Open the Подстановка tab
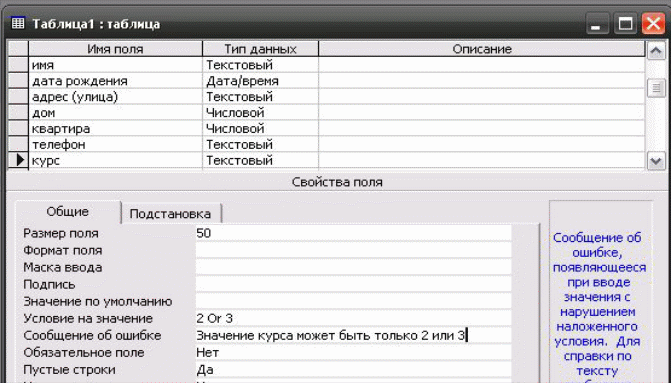This screenshot has height=384, width=672. coord(170,214)
